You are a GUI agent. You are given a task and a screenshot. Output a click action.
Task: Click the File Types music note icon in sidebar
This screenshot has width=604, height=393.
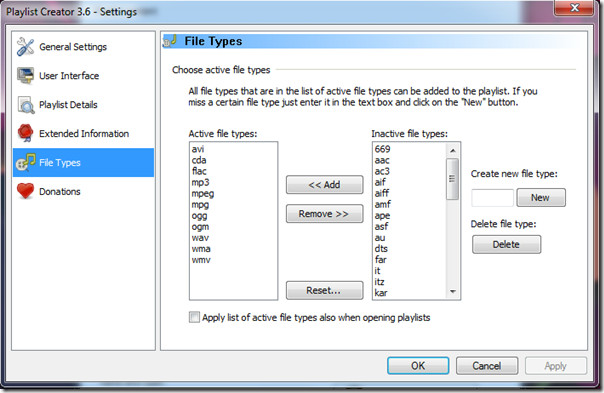pyautogui.click(x=25, y=162)
